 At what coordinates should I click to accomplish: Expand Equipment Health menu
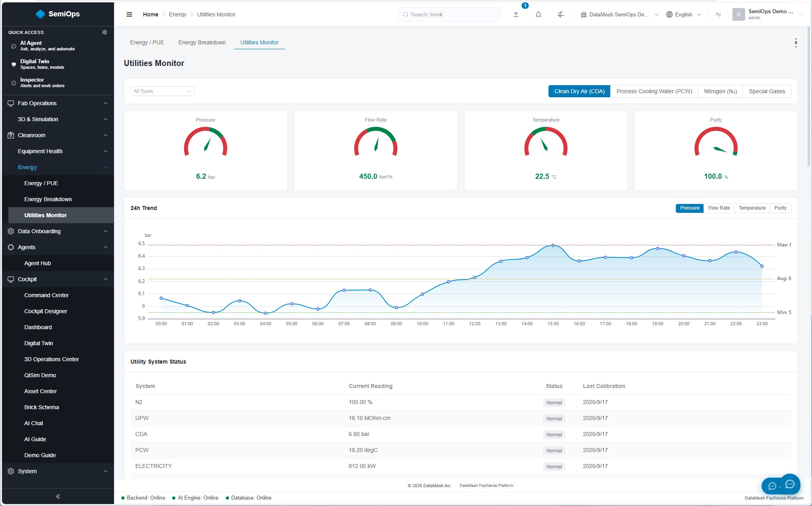pyautogui.click(x=58, y=151)
